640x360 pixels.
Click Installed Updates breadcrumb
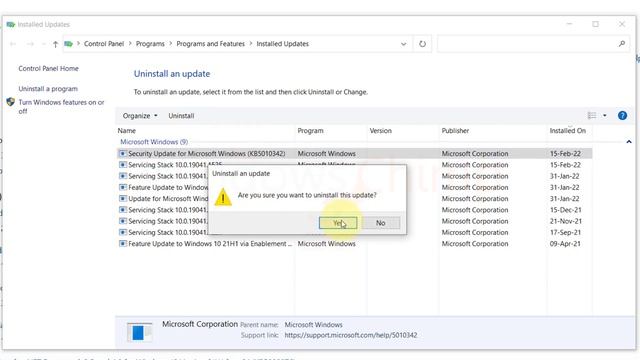coord(282,44)
